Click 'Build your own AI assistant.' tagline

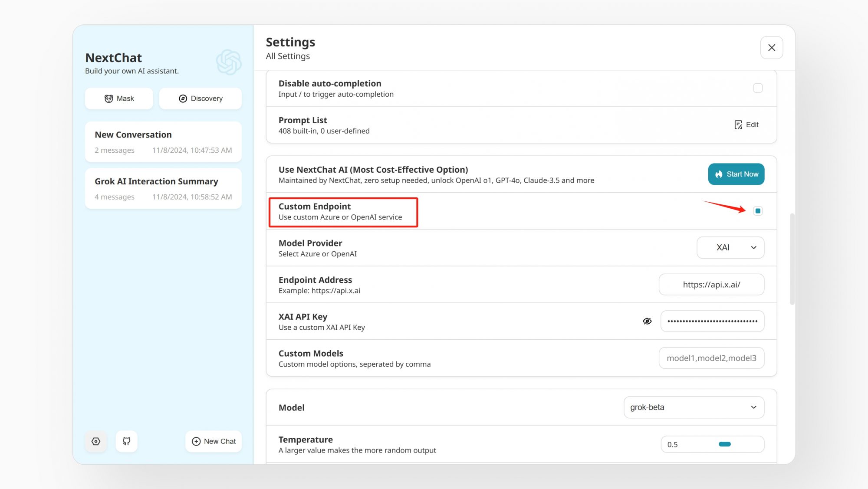point(132,71)
